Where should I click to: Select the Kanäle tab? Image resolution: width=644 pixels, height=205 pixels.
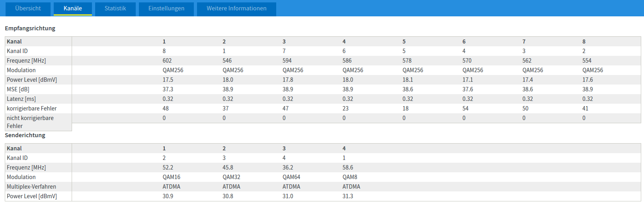point(73,9)
